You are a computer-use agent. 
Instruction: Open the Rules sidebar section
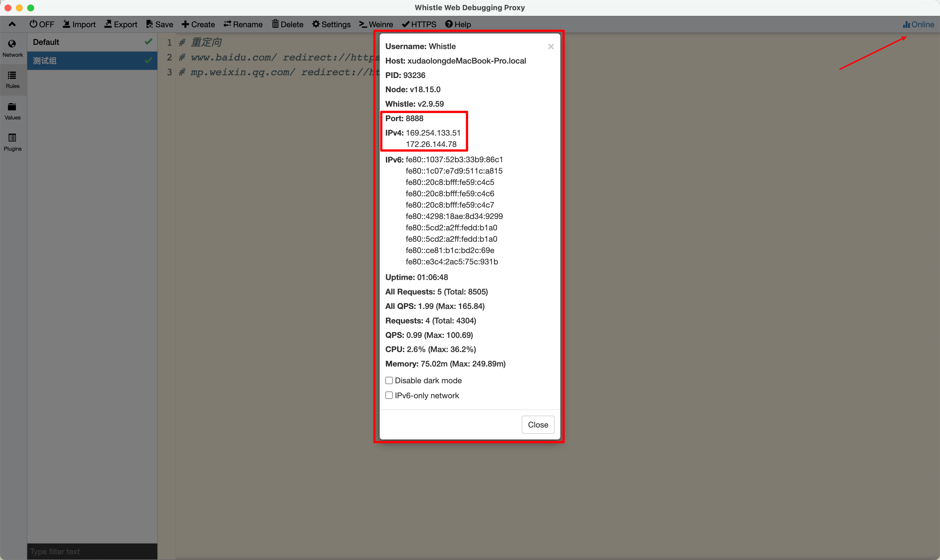coord(12,80)
